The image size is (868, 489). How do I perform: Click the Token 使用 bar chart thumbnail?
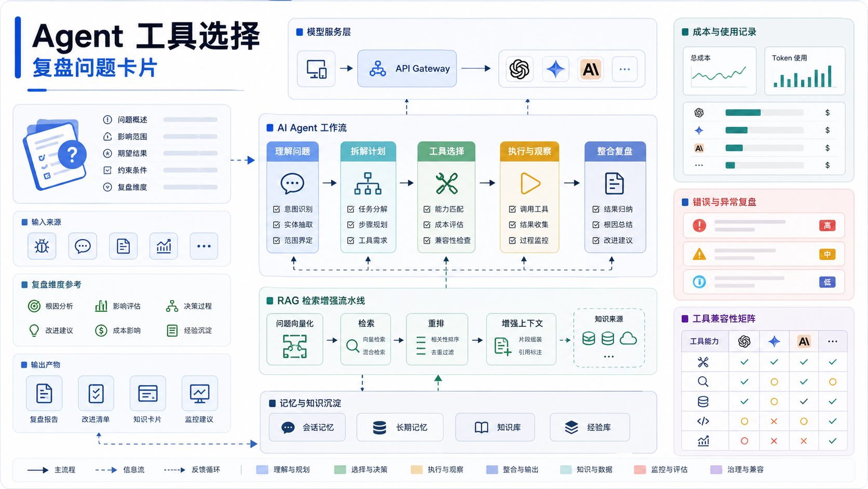[805, 71]
